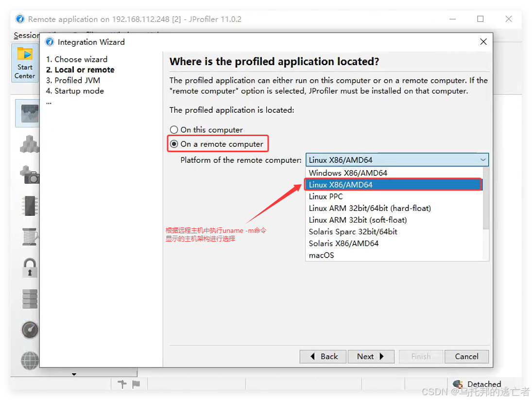Select the Monitors & locks padlock icon
Viewport: 532px width, 400px height.
coord(30,268)
